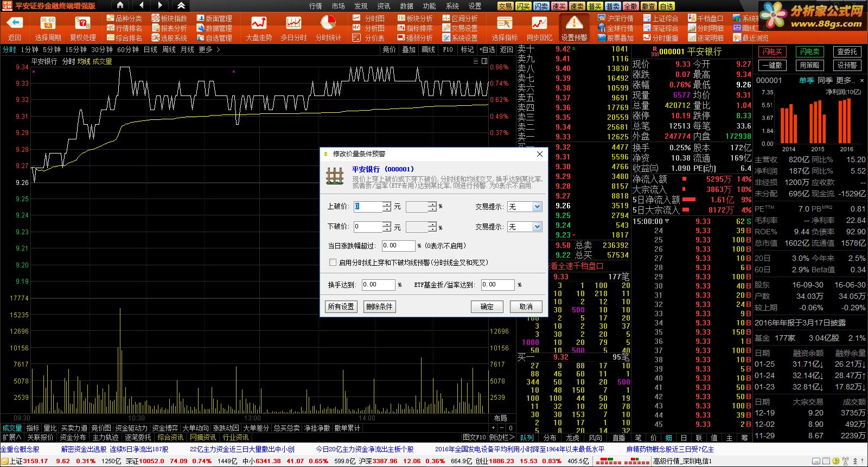
Task: Open 版面管理 toolbar item
Action: pos(214,18)
